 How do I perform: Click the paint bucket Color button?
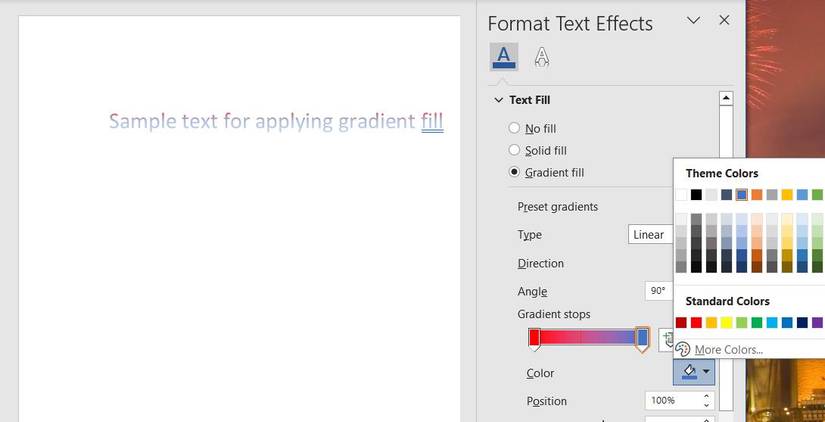click(x=688, y=372)
